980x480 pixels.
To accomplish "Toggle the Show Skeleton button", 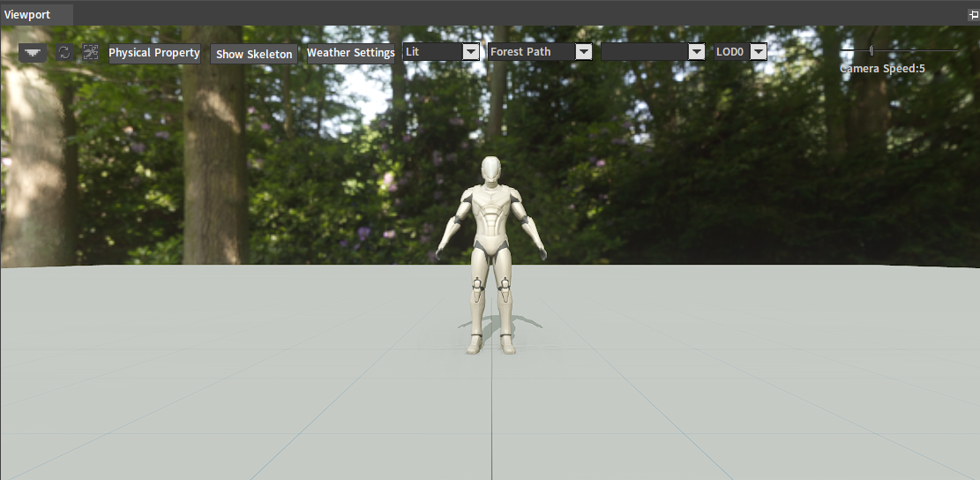I will [254, 54].
